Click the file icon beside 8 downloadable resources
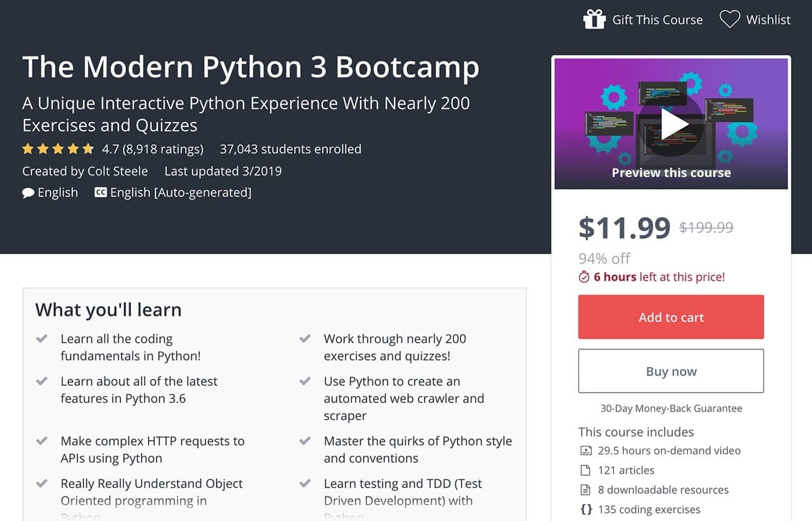This screenshot has width=812, height=521. tap(586, 490)
